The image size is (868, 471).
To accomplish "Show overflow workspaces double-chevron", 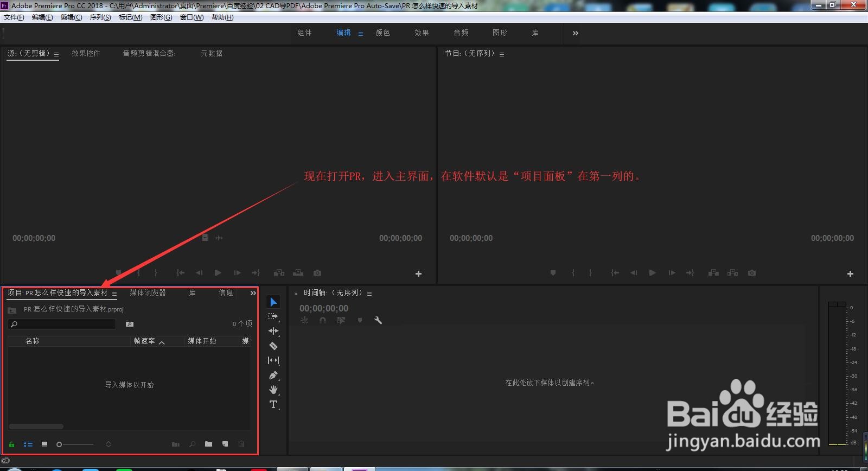I will (x=575, y=33).
